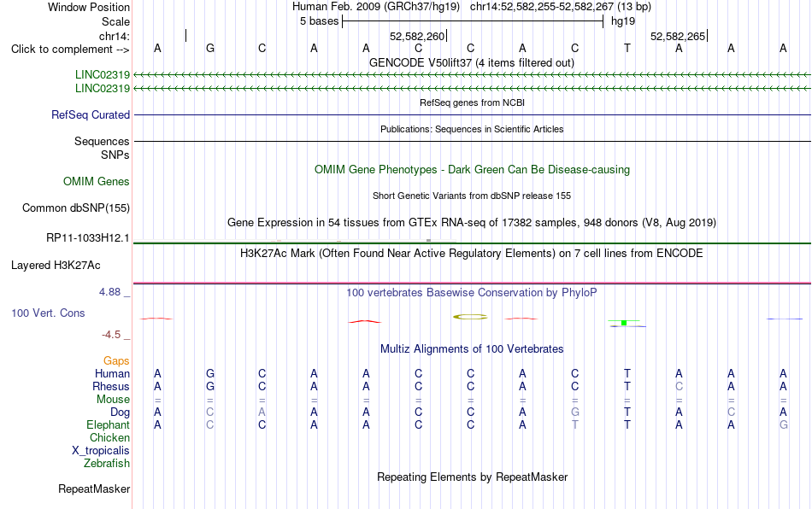Viewport: 812px width, 509px height.
Task: Click the Human alignment row label
Action: (x=112, y=373)
